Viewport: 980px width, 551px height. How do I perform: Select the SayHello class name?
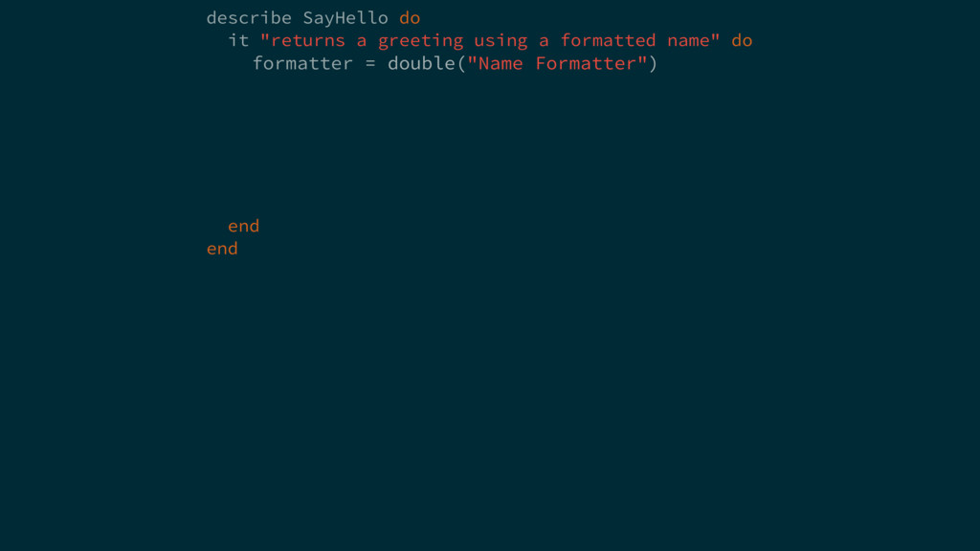345,18
